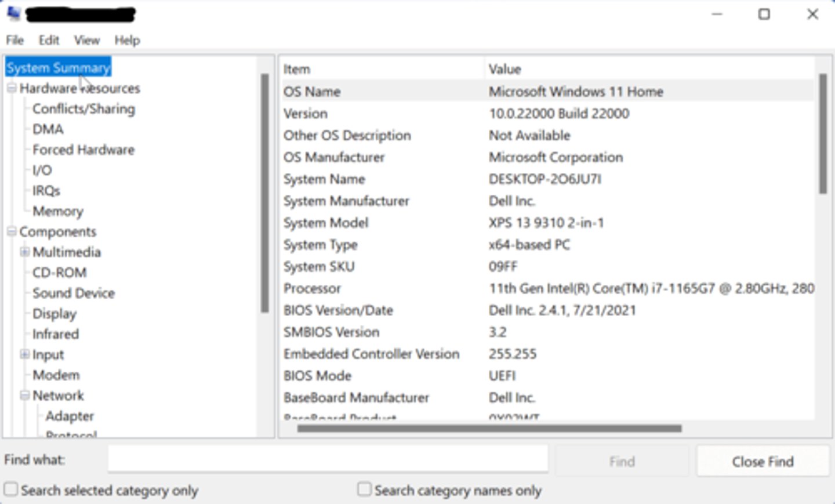Collapse the Network node

point(24,395)
